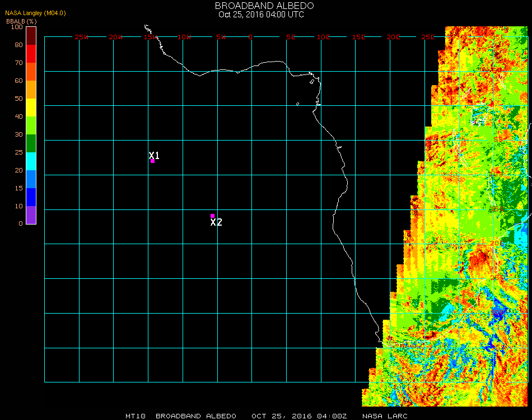Click the '50' legend tick label
This screenshot has width=532, height=420.
click(18, 99)
